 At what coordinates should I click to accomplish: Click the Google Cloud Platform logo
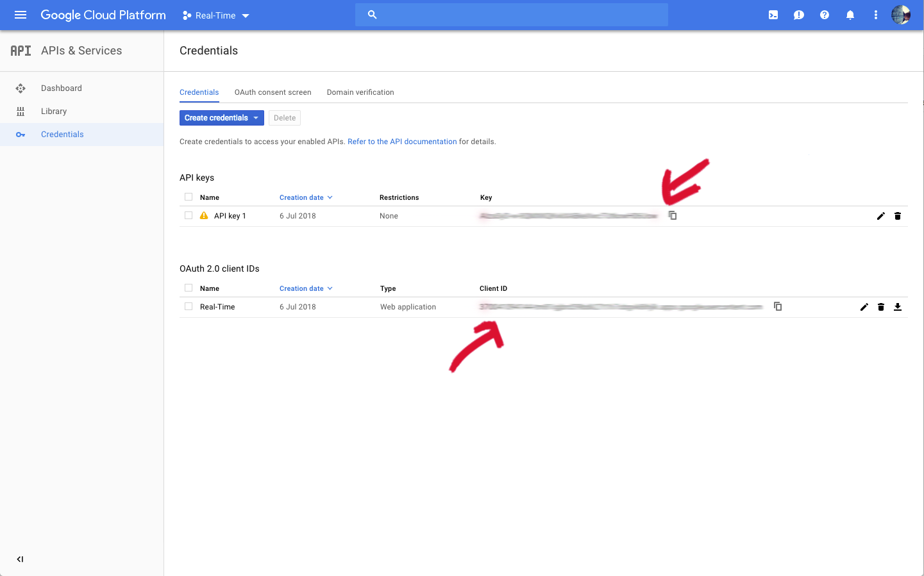tap(103, 15)
